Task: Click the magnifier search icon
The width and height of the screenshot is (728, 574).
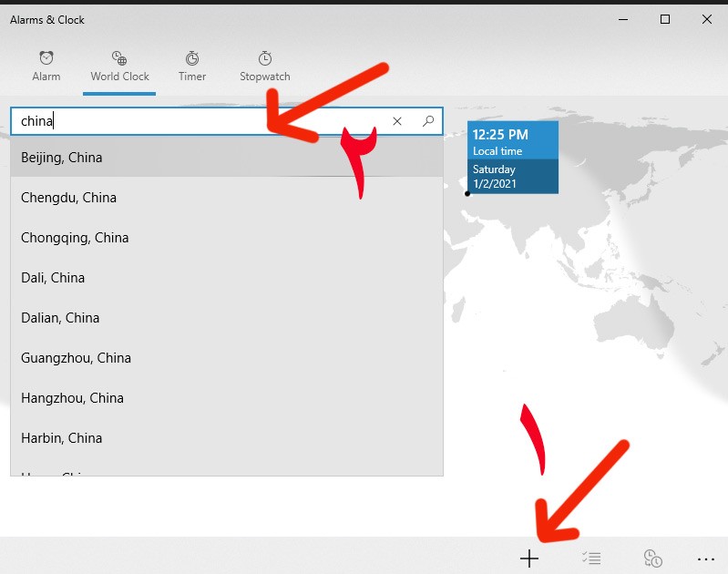Action: coord(428,121)
